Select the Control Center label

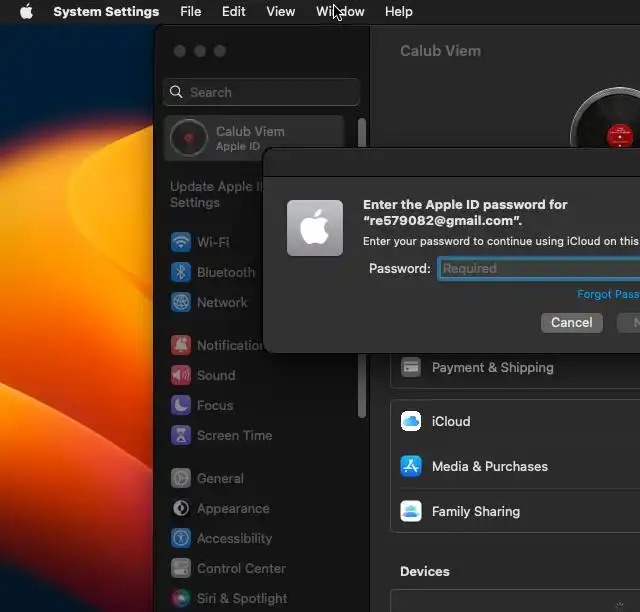[x=241, y=568]
